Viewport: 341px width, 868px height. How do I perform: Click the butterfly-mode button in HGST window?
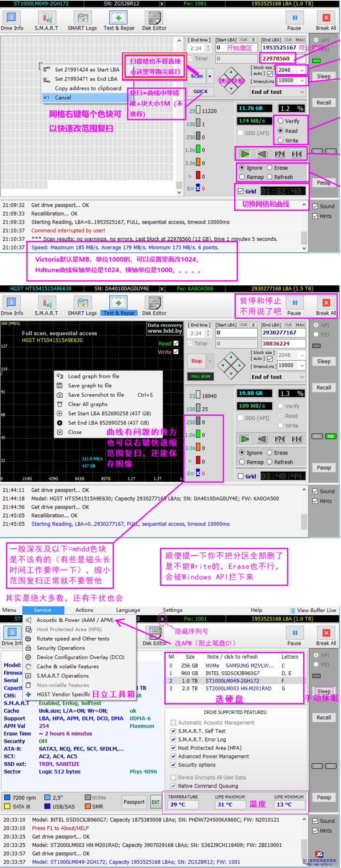coord(296,439)
